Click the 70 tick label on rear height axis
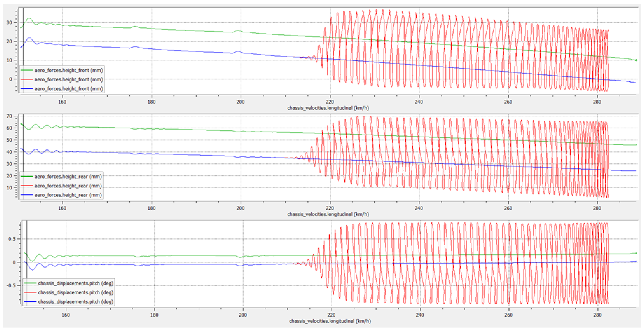The image size is (644, 330). click(9, 116)
